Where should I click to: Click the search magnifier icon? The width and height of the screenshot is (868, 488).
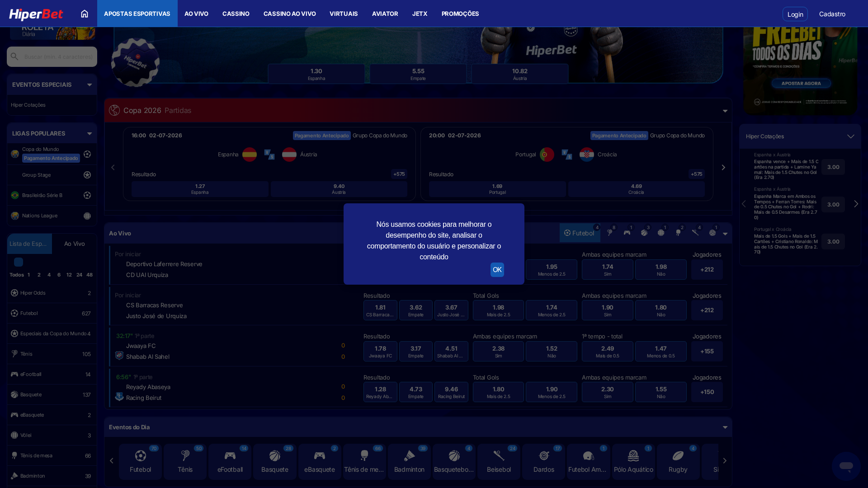pos(14,56)
